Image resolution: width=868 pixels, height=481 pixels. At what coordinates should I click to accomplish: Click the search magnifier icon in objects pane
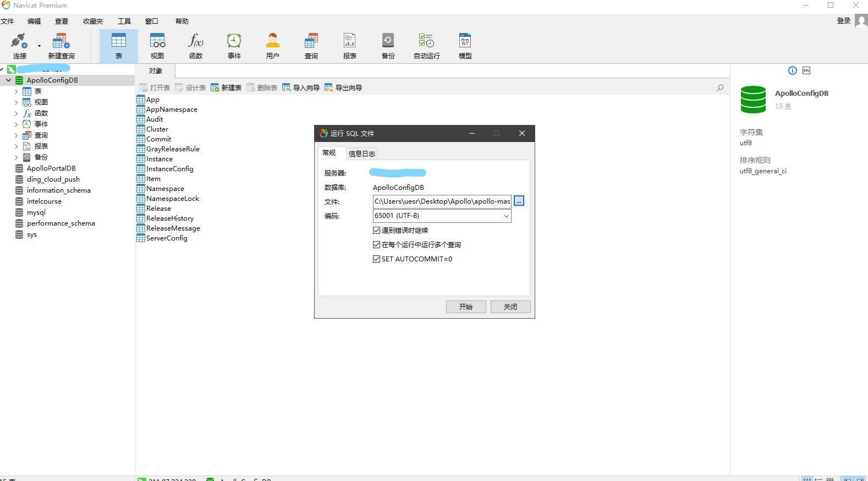point(720,88)
